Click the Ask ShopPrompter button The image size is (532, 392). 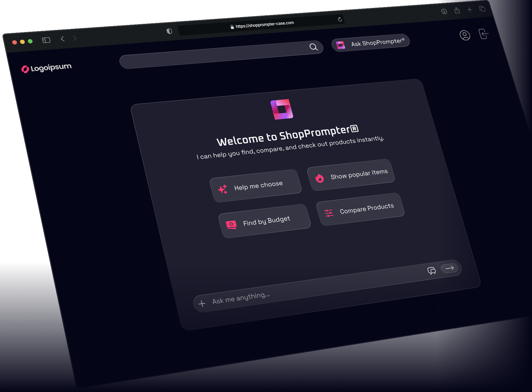point(370,43)
